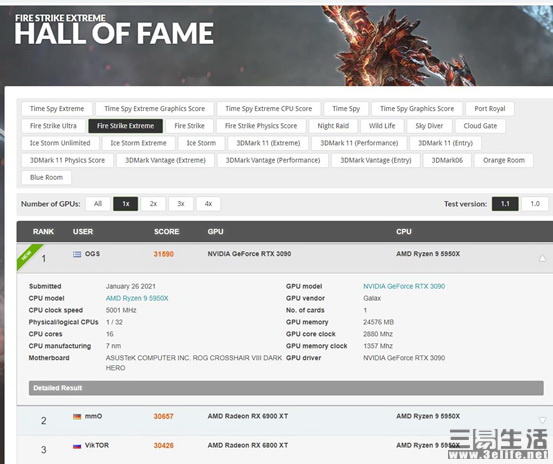This screenshot has height=464, width=553.
Task: Collapse the rank 1 OGS result details
Action: point(542,258)
